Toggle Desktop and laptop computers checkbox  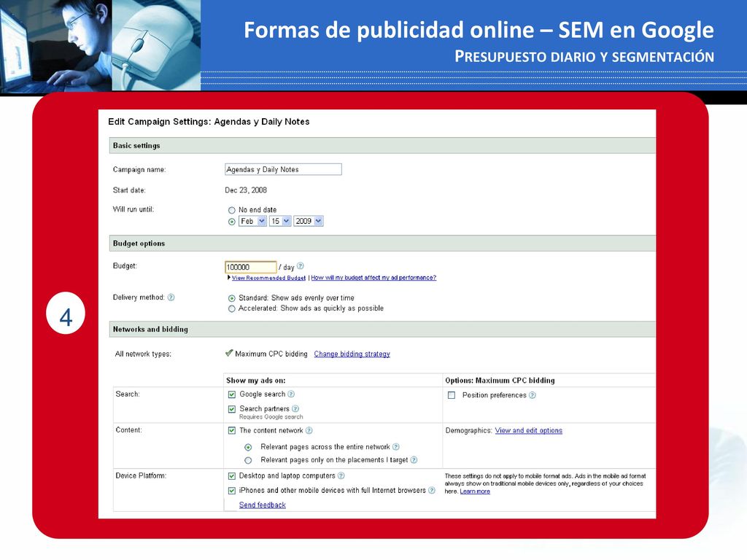click(x=232, y=475)
